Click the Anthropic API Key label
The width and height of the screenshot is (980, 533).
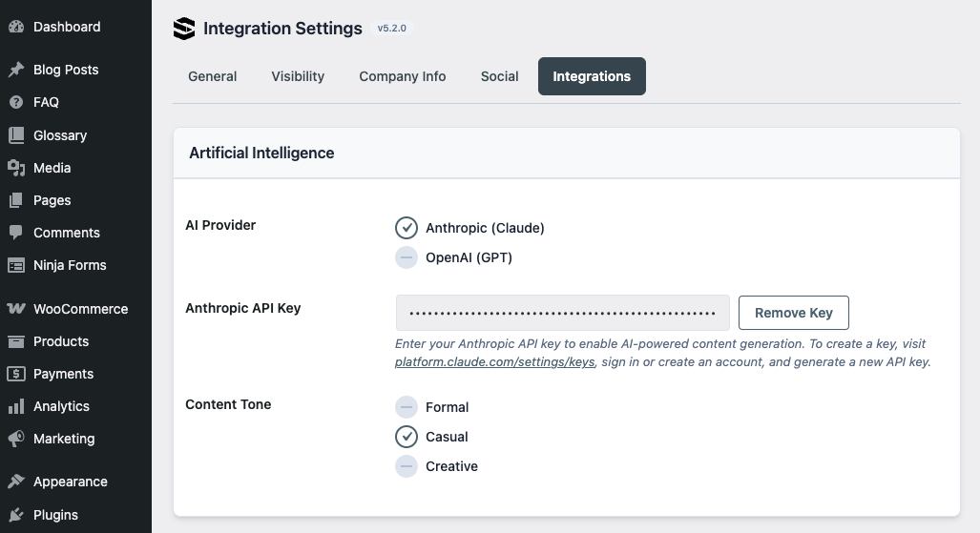pos(243,308)
